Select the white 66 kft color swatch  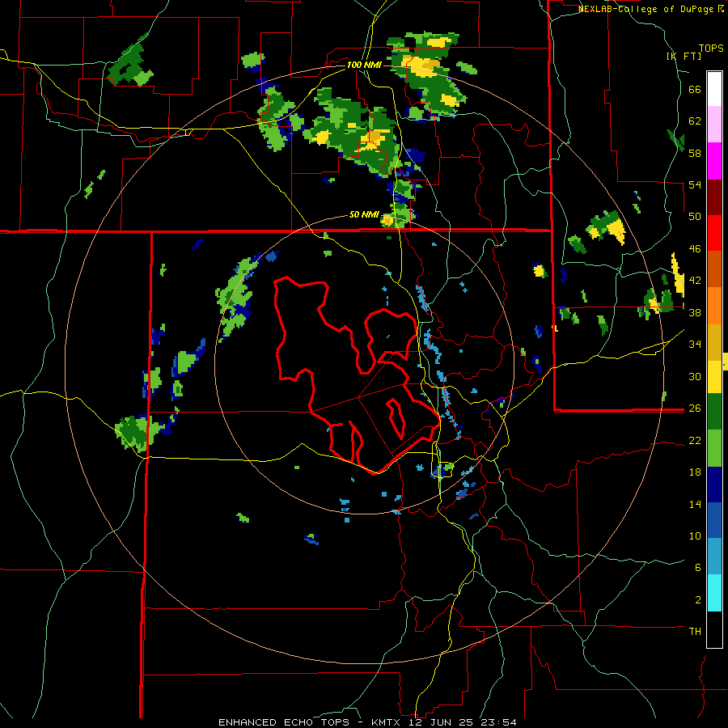(714, 89)
